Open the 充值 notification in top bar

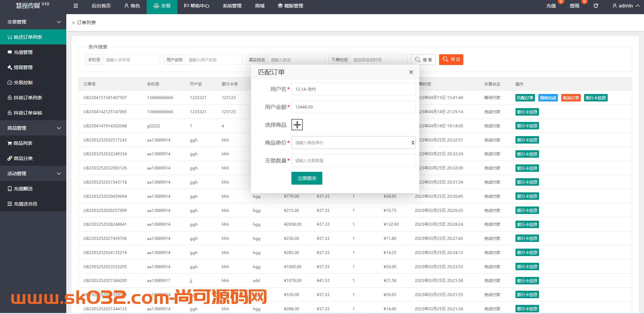[551, 6]
